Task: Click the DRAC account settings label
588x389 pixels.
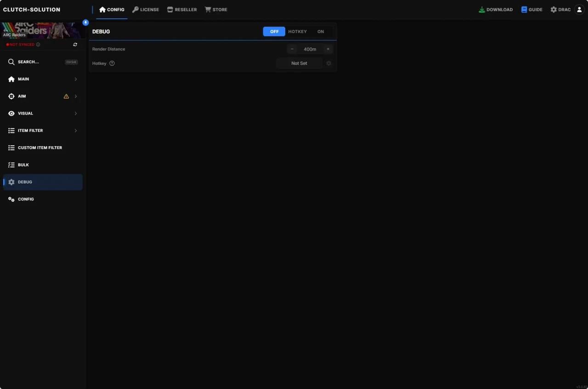Action: pos(565,10)
